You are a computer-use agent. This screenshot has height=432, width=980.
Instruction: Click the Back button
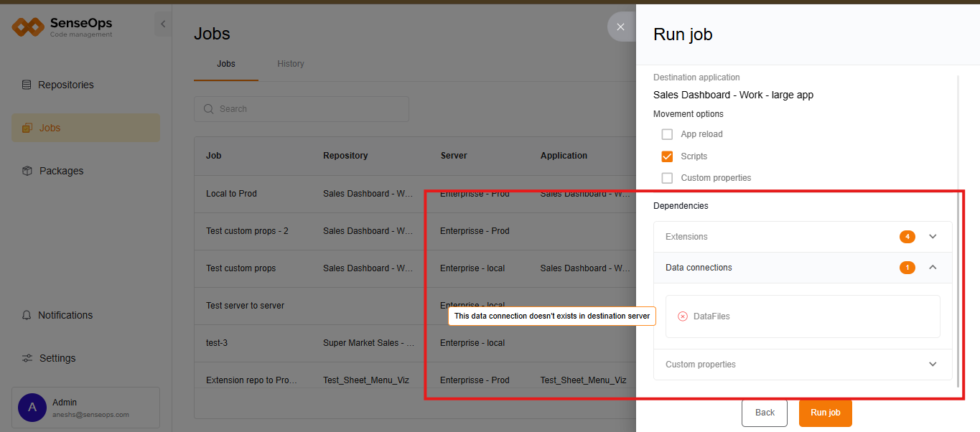[765, 413]
